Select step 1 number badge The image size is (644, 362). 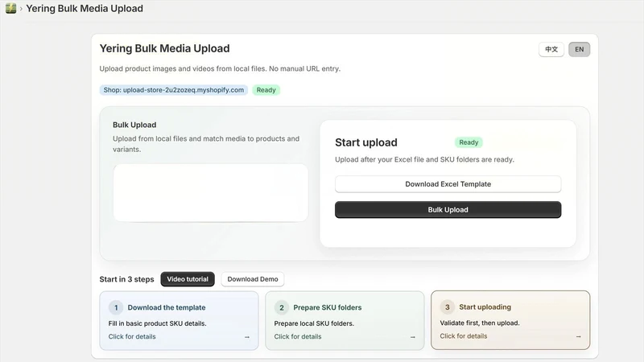pyautogui.click(x=116, y=307)
